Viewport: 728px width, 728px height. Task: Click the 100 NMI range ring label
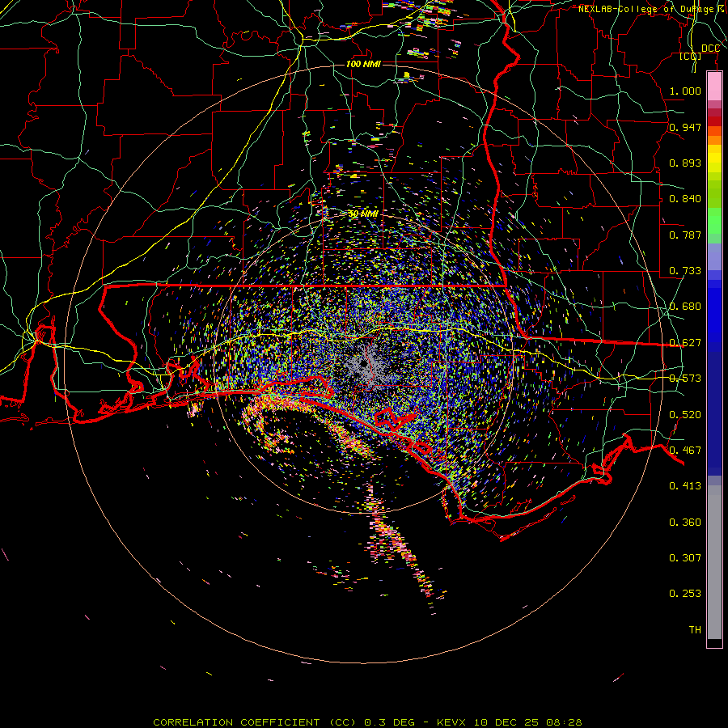pos(363,64)
